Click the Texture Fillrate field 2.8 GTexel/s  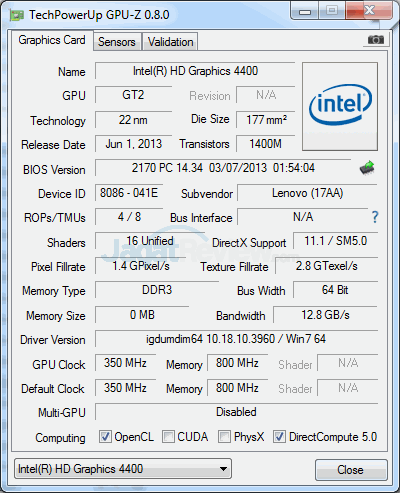[326, 266]
